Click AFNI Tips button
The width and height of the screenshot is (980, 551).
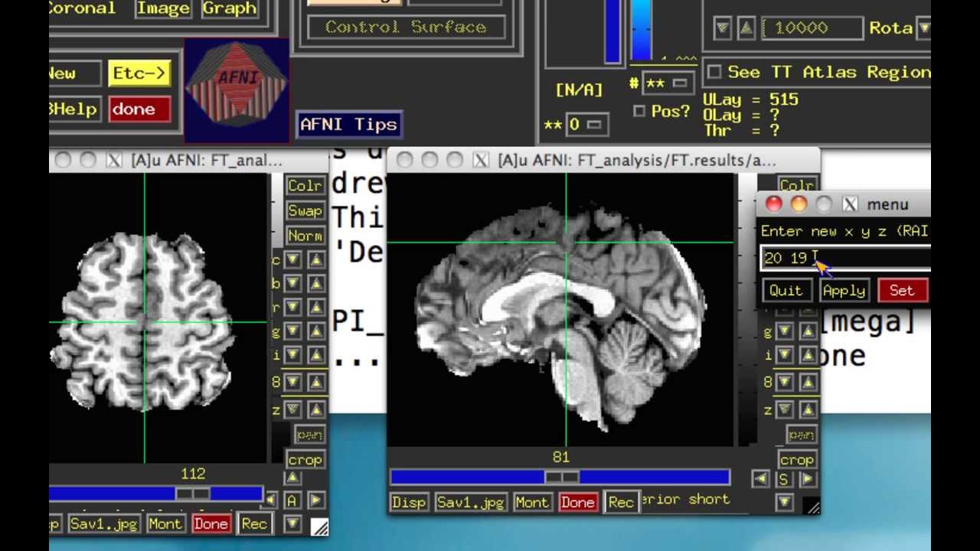[349, 124]
